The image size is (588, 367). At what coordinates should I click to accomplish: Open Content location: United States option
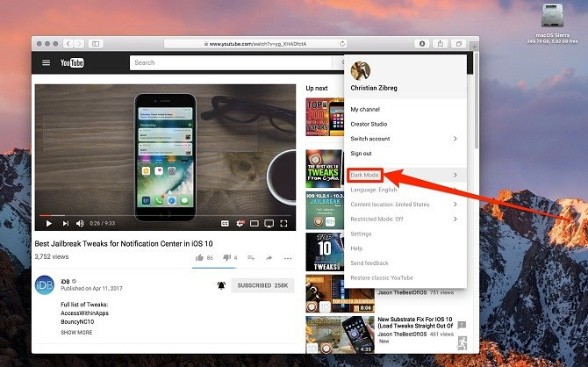click(390, 205)
